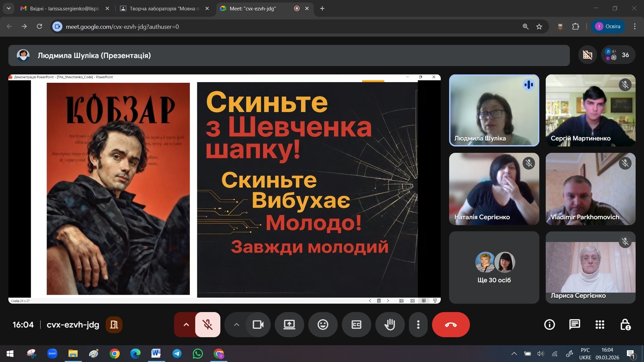The height and width of the screenshot is (362, 644).
Task: Click the leave call button
Action: click(451, 324)
